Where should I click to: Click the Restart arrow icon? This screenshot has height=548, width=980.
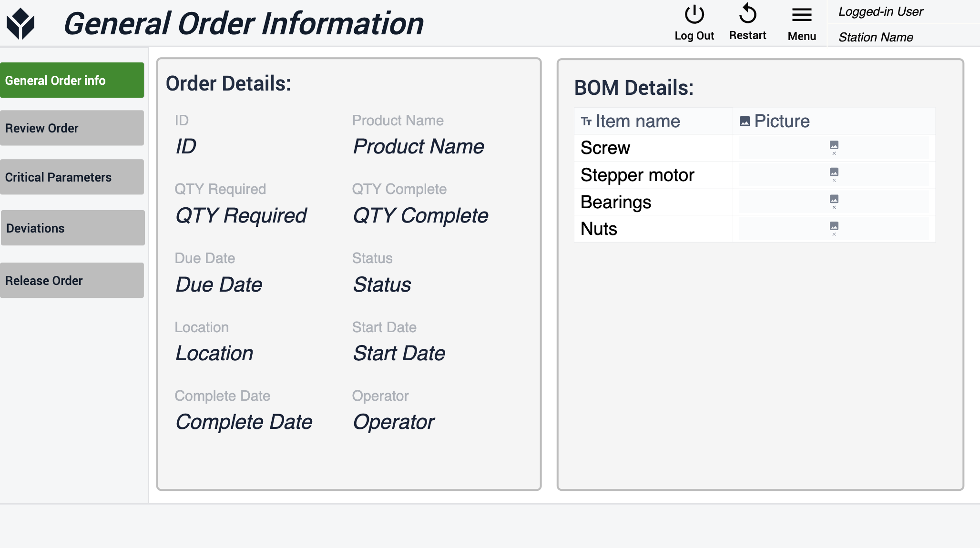[747, 14]
